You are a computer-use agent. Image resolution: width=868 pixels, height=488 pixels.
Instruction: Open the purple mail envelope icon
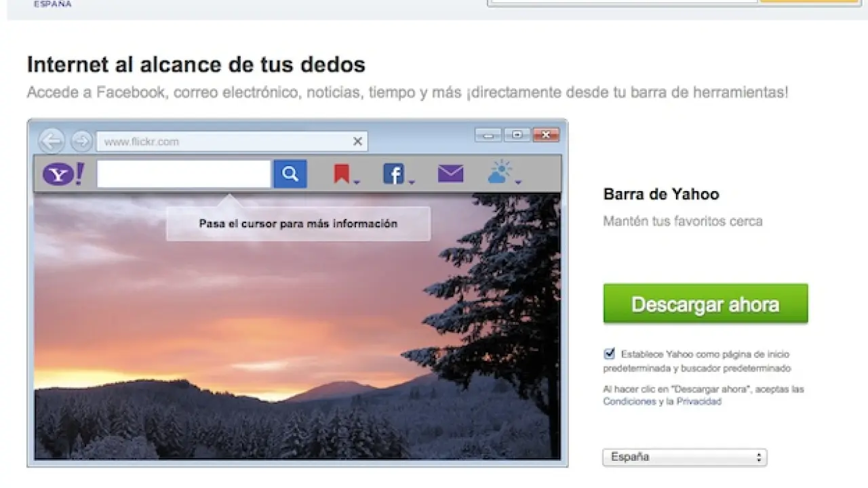(450, 174)
